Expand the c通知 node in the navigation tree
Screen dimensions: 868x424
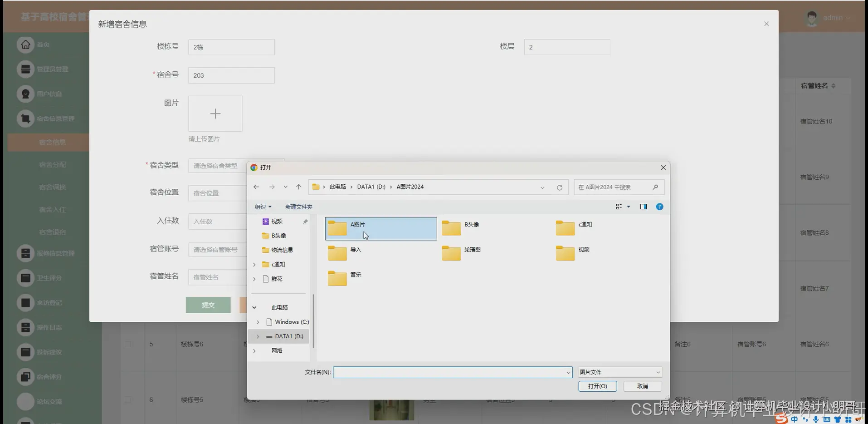(x=254, y=265)
